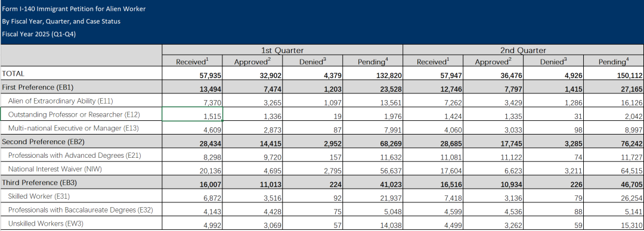Click the 1st Quarter Denied header cell
The height and width of the screenshot is (231, 644).
tap(312, 61)
